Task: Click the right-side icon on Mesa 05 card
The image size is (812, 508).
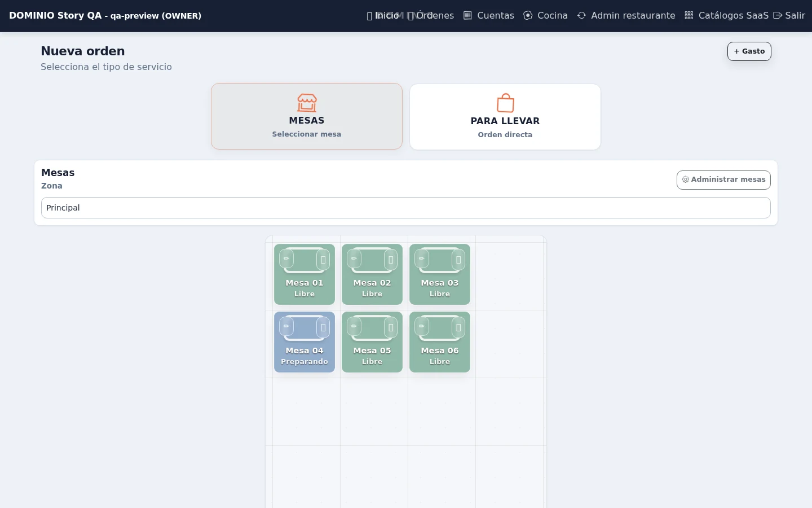Action: click(391, 327)
